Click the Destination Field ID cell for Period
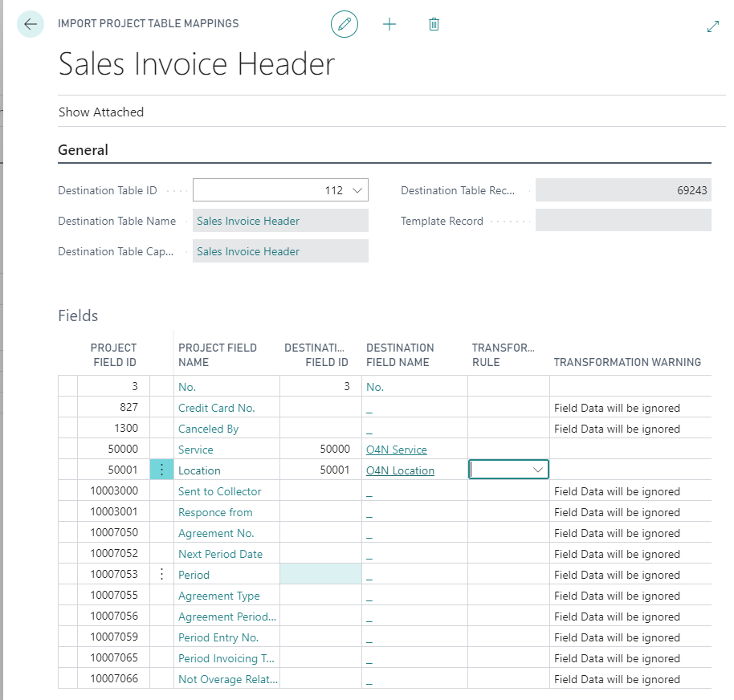734x700 pixels. pyautogui.click(x=320, y=575)
